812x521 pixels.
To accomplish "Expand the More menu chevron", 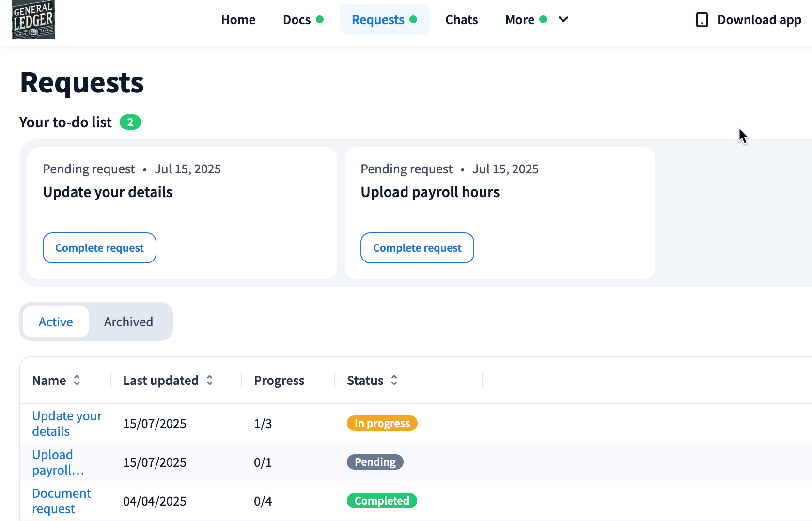I will tap(563, 20).
